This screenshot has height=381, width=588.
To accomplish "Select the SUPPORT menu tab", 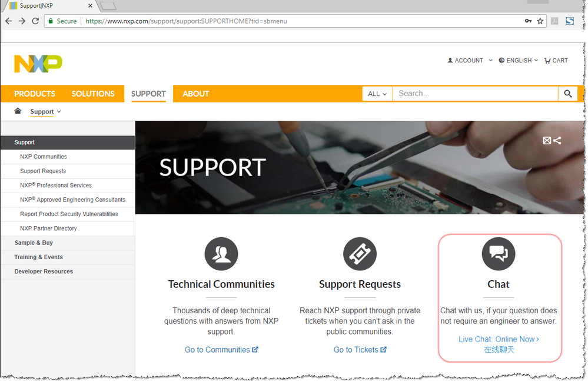I will pyautogui.click(x=148, y=94).
